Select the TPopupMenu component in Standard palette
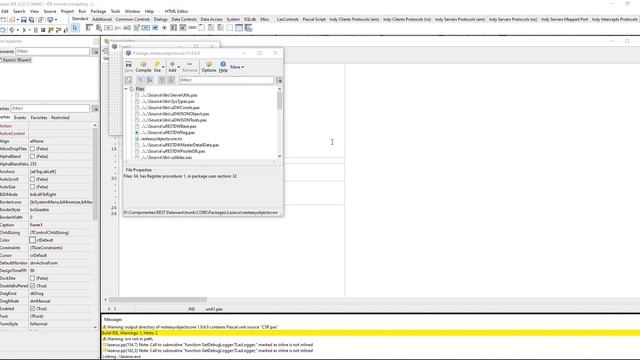The width and height of the screenshot is (640, 360). tap(99, 28)
